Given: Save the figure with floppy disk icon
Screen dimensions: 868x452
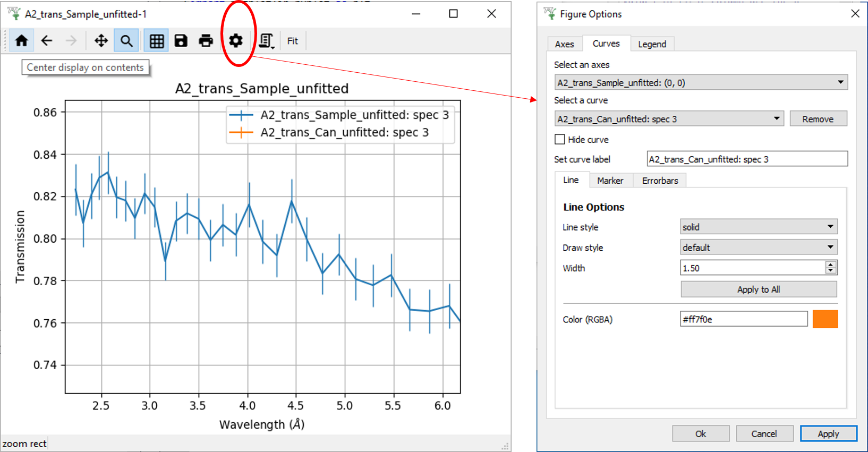Looking at the screenshot, I should (x=181, y=41).
